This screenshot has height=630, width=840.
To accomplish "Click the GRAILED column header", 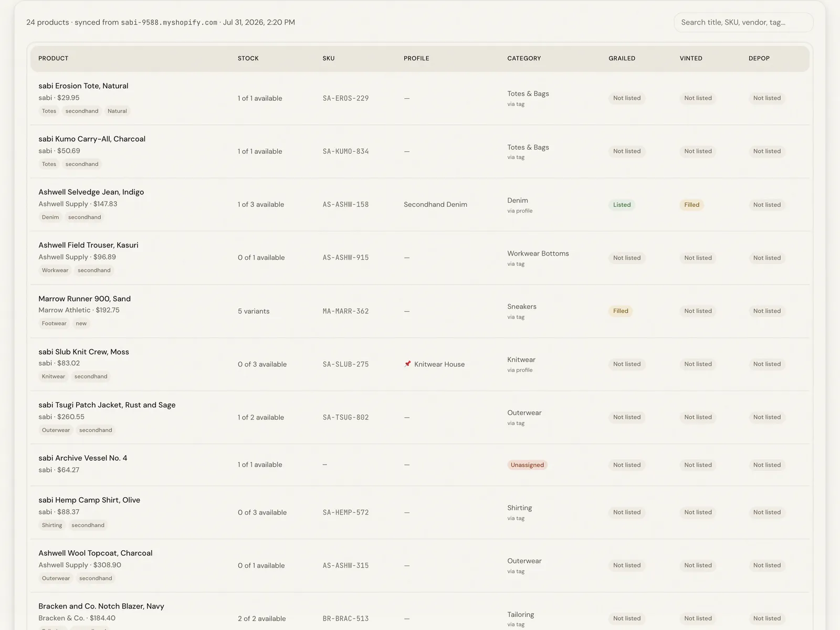I will pyautogui.click(x=622, y=58).
